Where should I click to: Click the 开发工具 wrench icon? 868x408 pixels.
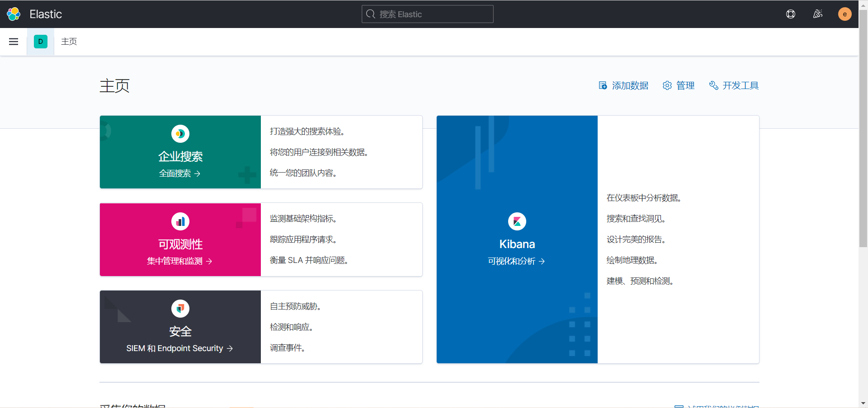point(714,85)
